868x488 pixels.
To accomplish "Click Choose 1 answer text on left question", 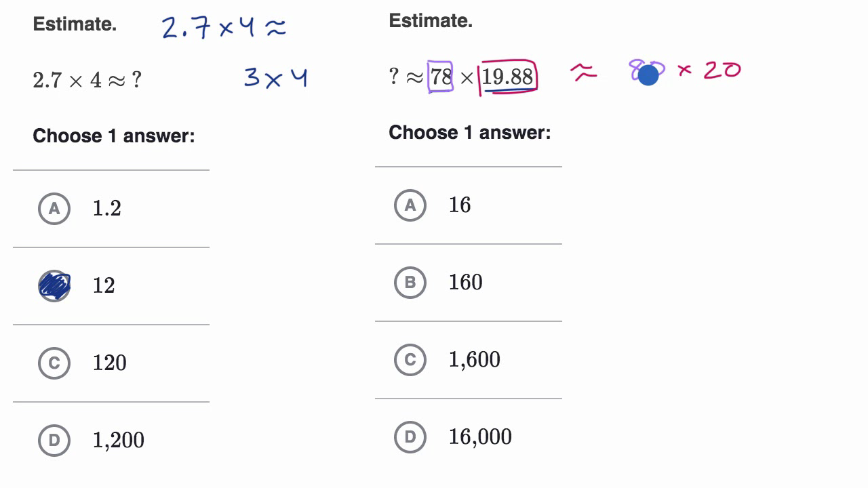I will (x=113, y=136).
